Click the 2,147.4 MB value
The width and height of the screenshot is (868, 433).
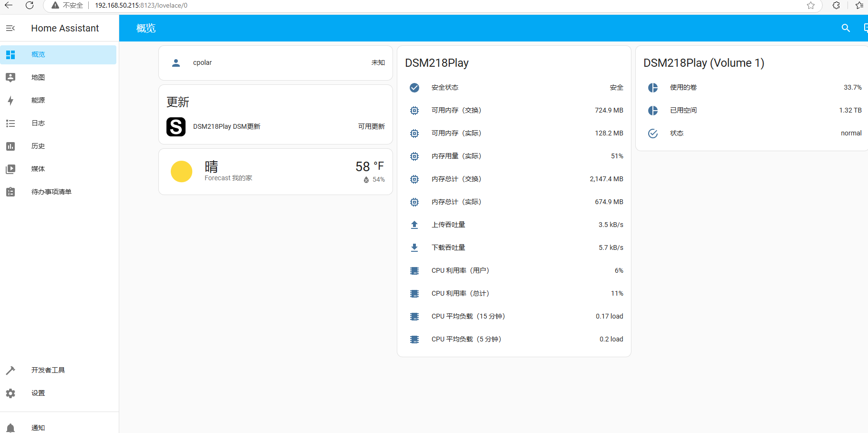click(x=607, y=179)
